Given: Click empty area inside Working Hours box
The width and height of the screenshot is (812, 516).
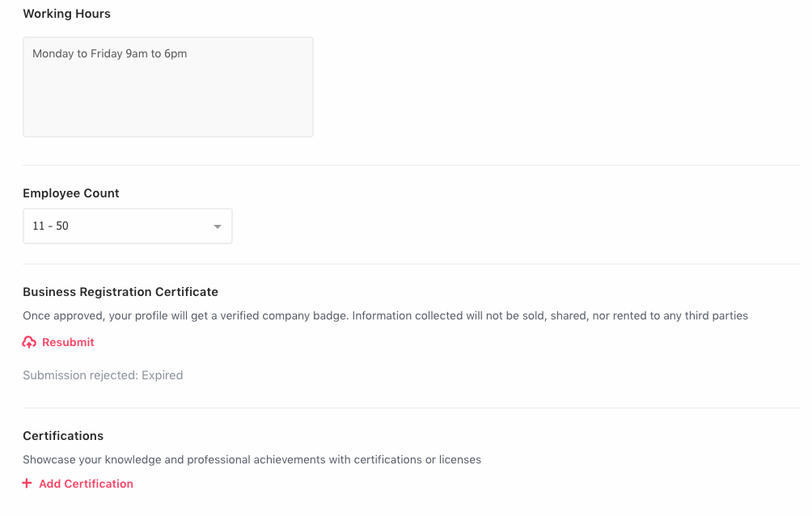Looking at the screenshot, I should click(167, 104).
